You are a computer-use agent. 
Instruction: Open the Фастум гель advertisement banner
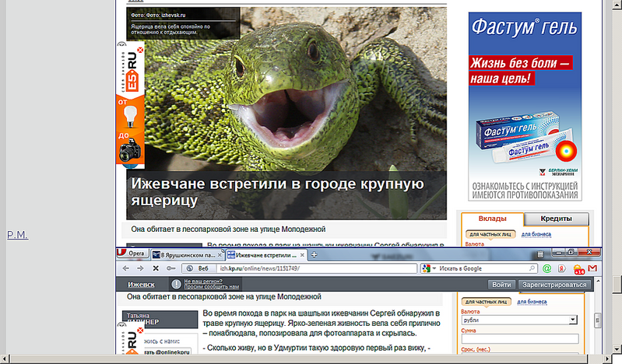(x=525, y=107)
